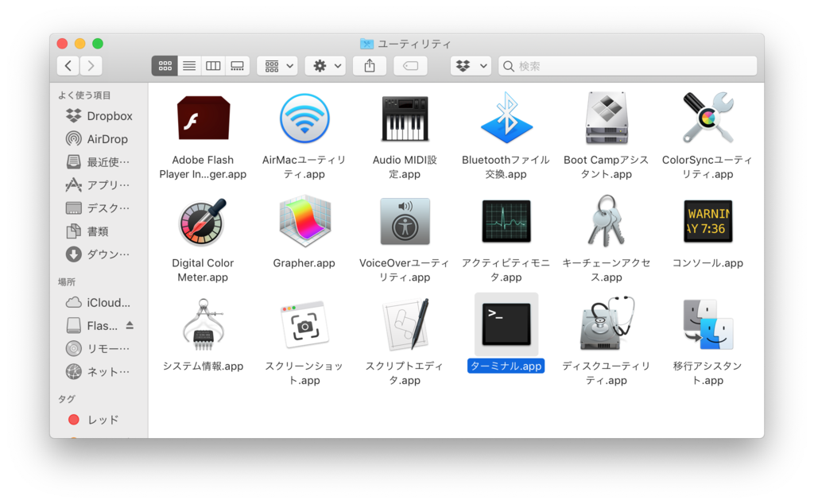The width and height of the screenshot is (814, 504).
Task: Select the Grapher app icon
Action: pyautogui.click(x=304, y=221)
